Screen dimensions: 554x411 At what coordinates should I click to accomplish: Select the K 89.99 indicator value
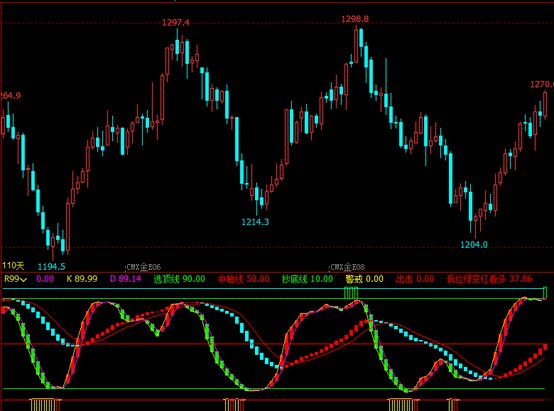[82, 279]
